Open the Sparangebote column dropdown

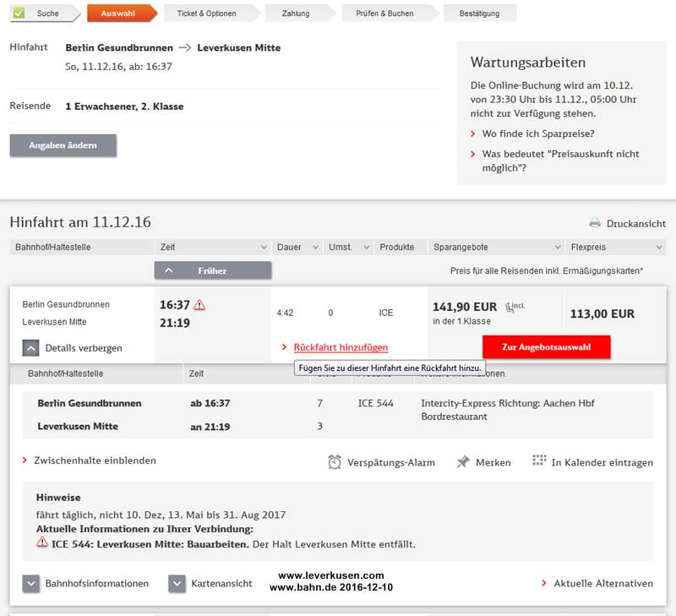(x=558, y=248)
